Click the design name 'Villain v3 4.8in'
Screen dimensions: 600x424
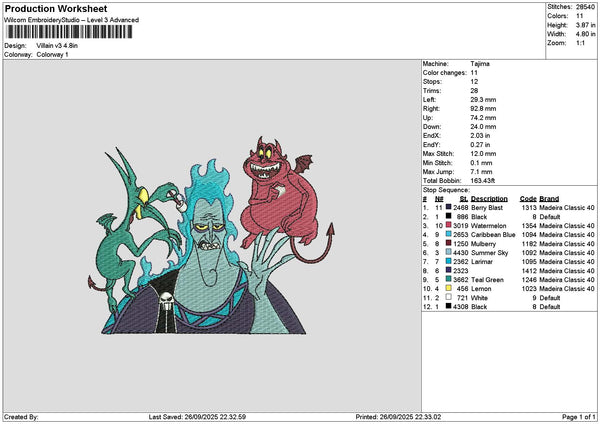(57, 46)
